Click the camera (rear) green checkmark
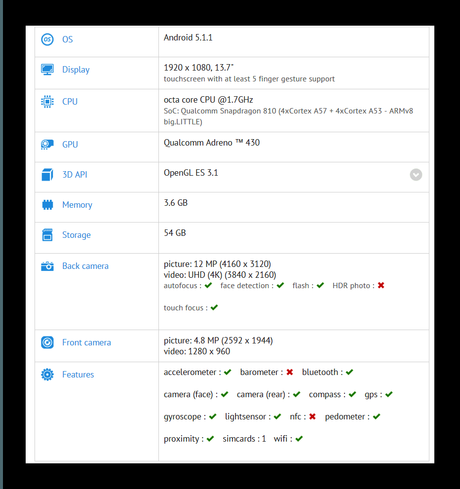460x489 pixels. (296, 394)
